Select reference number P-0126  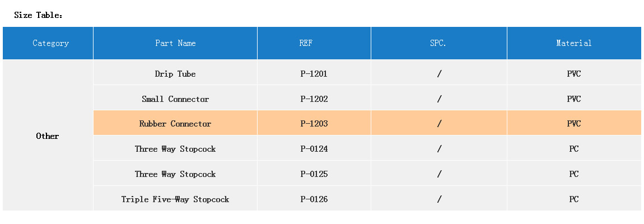point(314,199)
